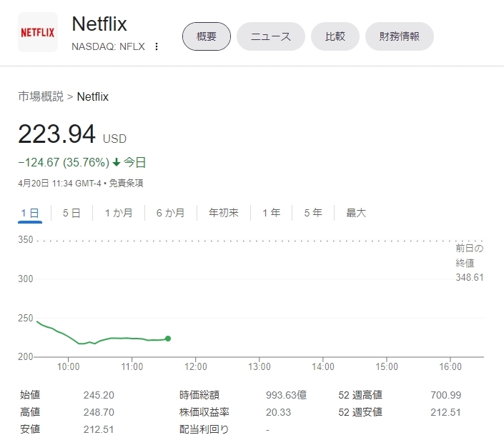Open the 免責条項 disclaimer link
This screenshot has height=440, width=504.
127,183
